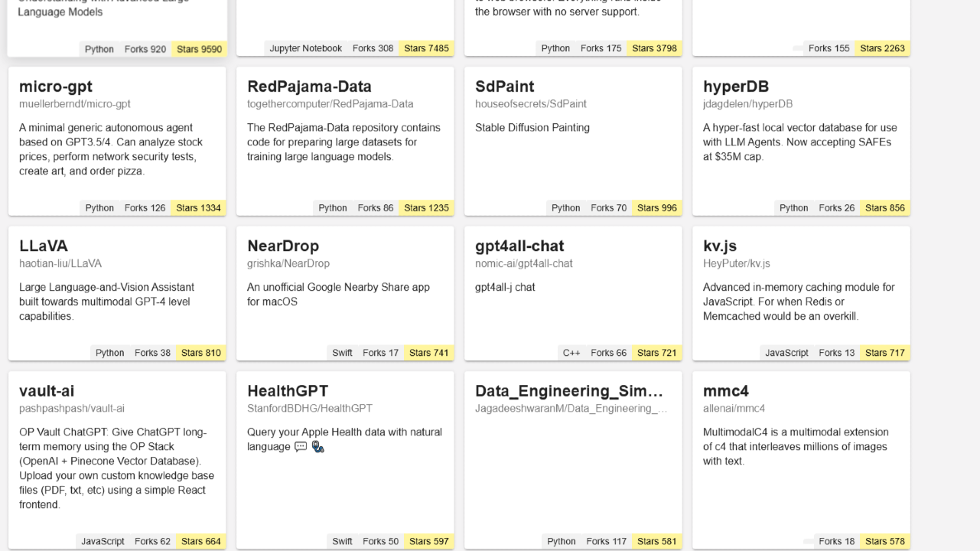Open the hyperDB repository title
980x551 pixels.
(x=736, y=86)
